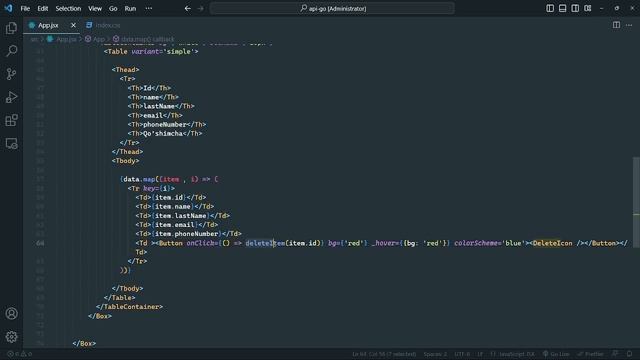Image resolution: width=640 pixels, height=360 pixels.
Task: Click the data.map() callback breadcrumb
Action: tap(147, 39)
